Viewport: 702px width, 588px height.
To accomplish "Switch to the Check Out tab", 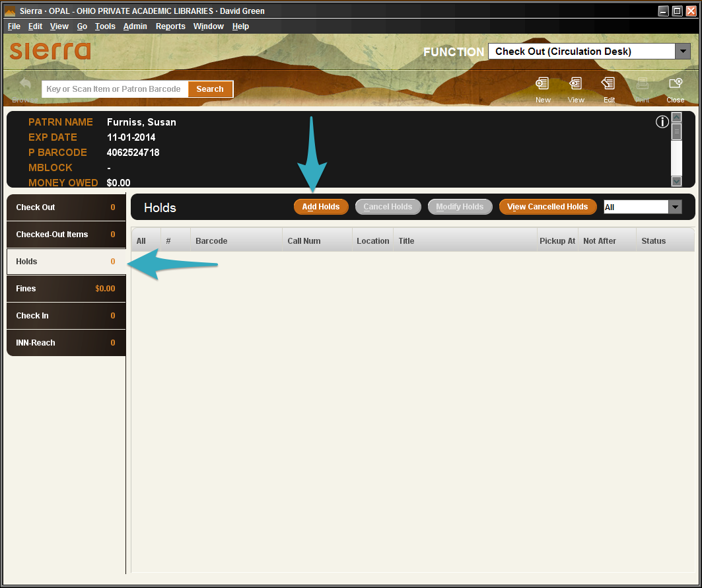I will [66, 207].
